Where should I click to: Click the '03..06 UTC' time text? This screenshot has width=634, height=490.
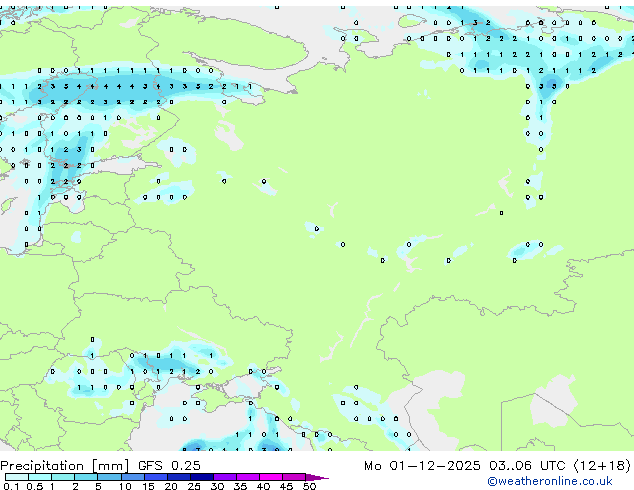pos(526,466)
